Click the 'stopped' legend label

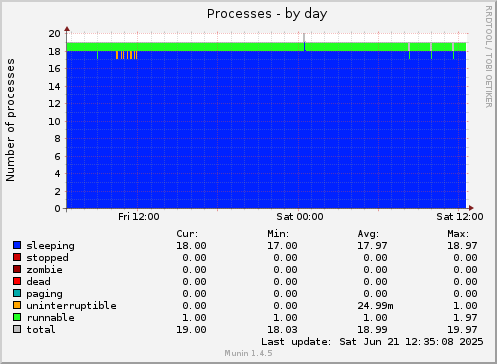[x=47, y=258]
